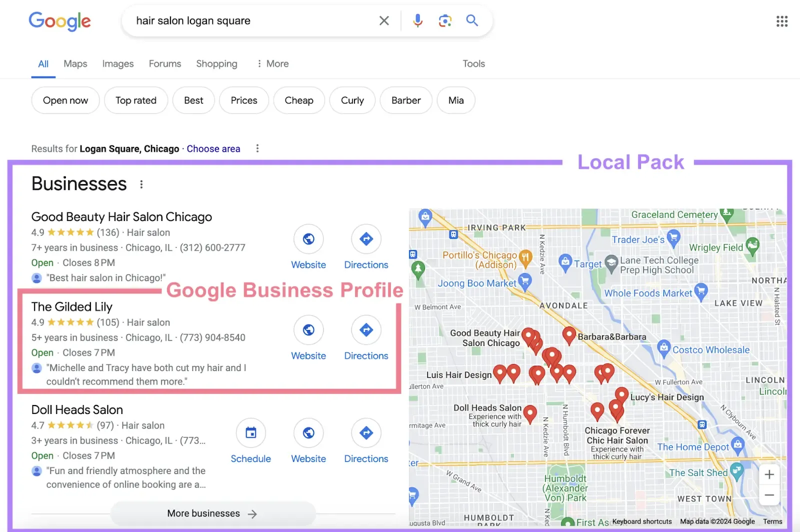Enable the Open now filter
The width and height of the screenshot is (800, 532).
[x=65, y=100]
